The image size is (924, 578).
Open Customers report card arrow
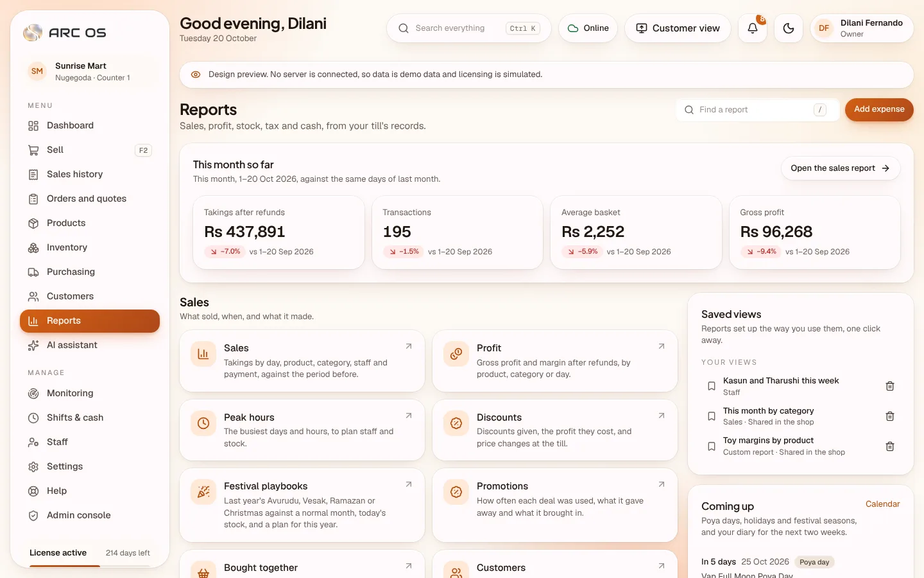(x=662, y=566)
